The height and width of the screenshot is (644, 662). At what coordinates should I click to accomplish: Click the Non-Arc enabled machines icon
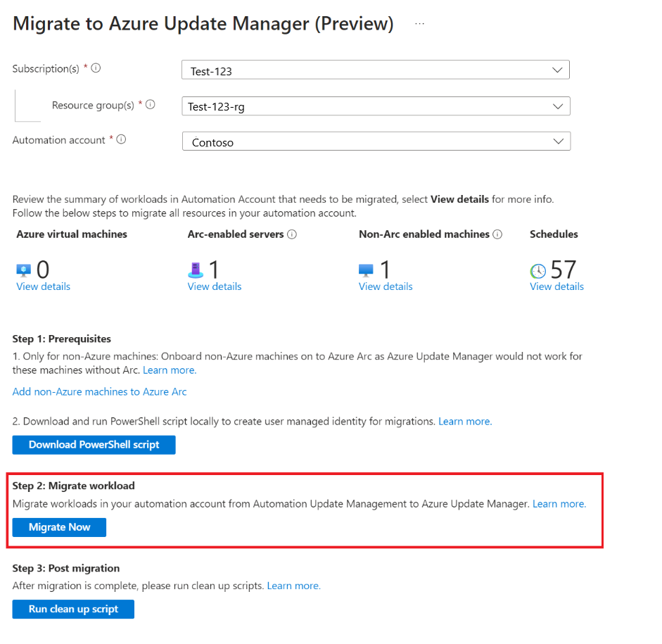[x=365, y=269]
